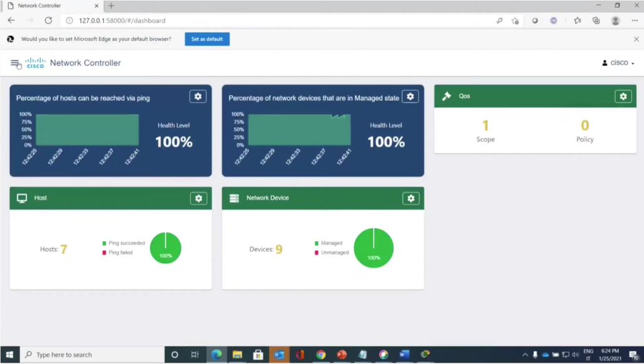Click the Ping failed legend swatch

pyautogui.click(x=104, y=253)
